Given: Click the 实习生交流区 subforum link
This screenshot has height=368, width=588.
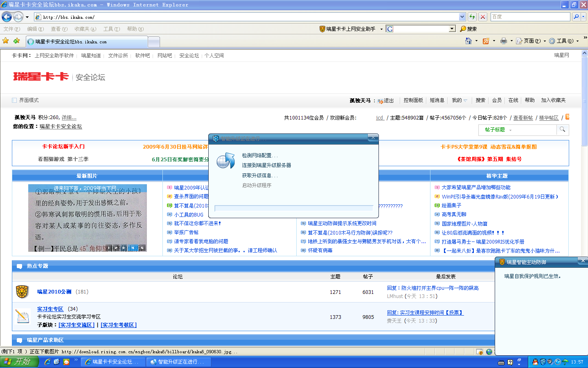Looking at the screenshot, I should click(77, 325).
